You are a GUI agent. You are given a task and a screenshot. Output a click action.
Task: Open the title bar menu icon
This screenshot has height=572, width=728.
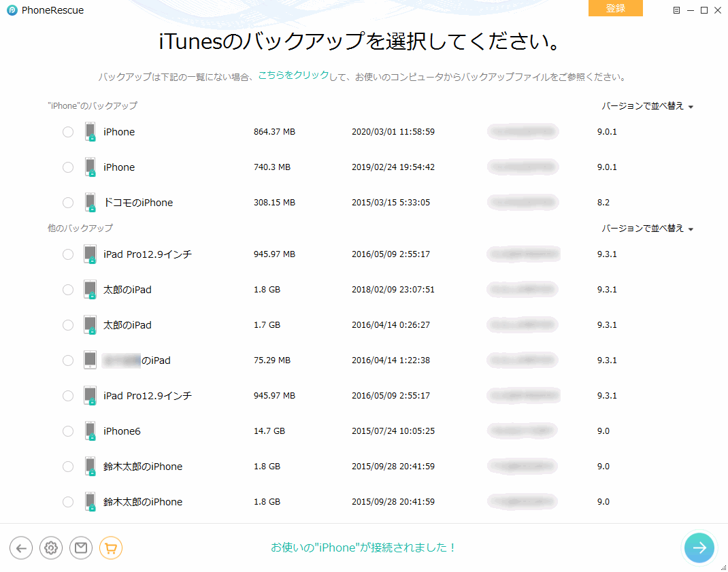pyautogui.click(x=676, y=10)
